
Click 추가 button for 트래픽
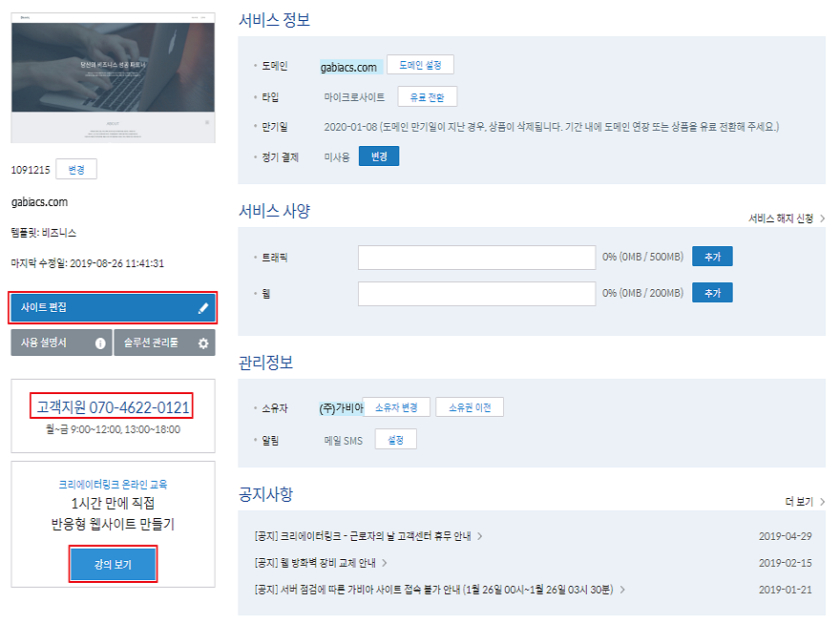(712, 257)
